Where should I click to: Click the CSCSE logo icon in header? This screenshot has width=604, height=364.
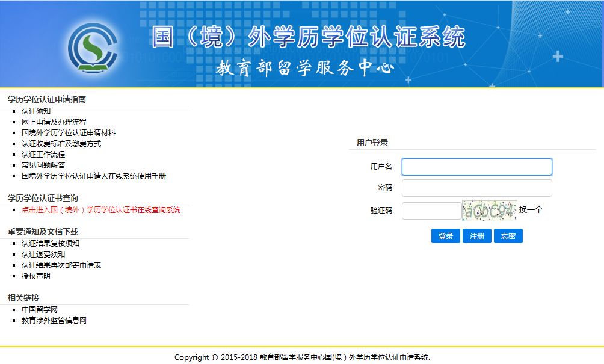click(x=92, y=48)
